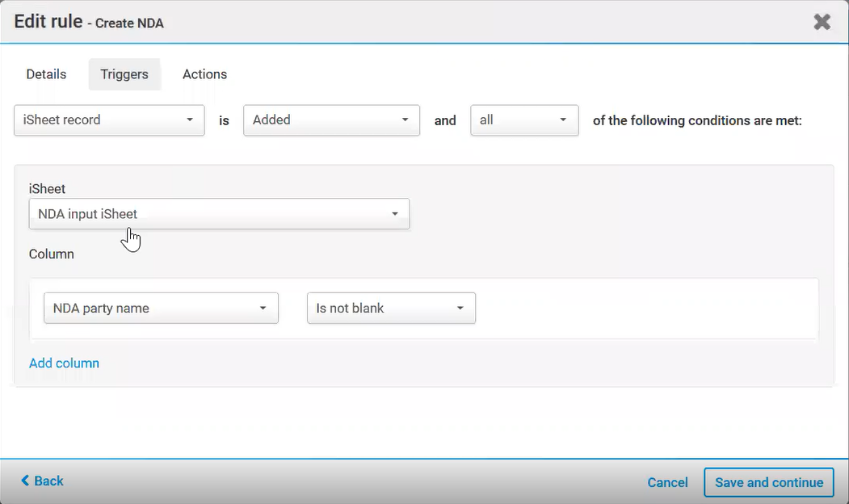Open the 'Is not blank' dropdown

391,309
